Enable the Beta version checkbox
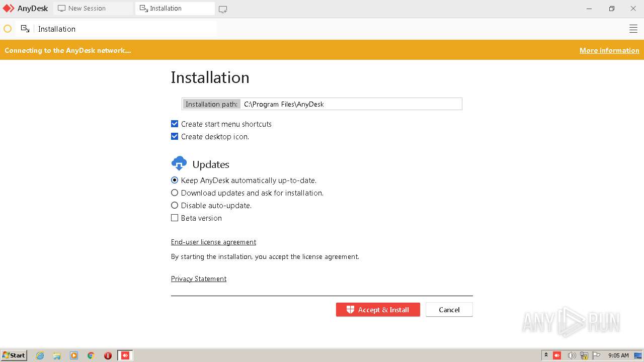 coord(175,218)
